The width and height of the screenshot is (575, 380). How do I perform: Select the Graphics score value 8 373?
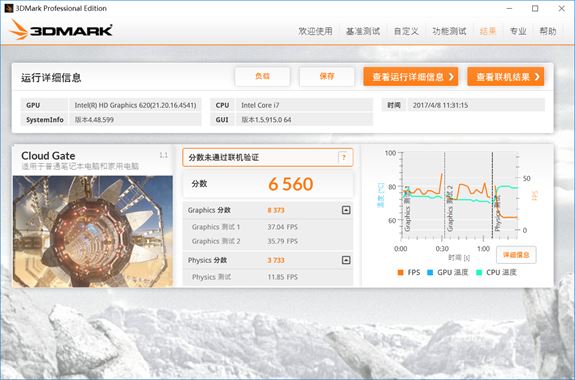tap(276, 210)
